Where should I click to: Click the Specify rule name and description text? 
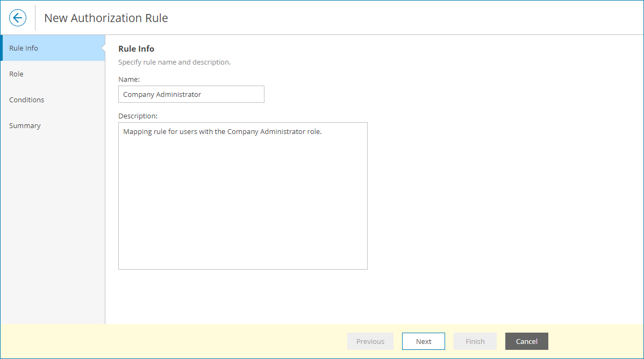174,62
